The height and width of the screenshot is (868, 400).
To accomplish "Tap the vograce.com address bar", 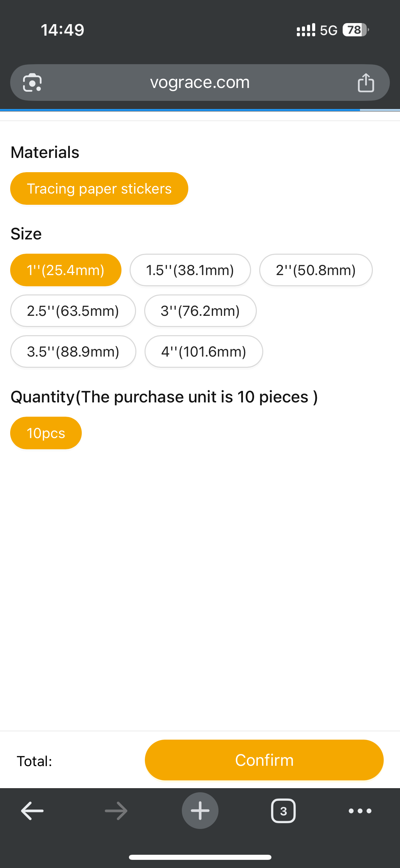I will click(200, 83).
